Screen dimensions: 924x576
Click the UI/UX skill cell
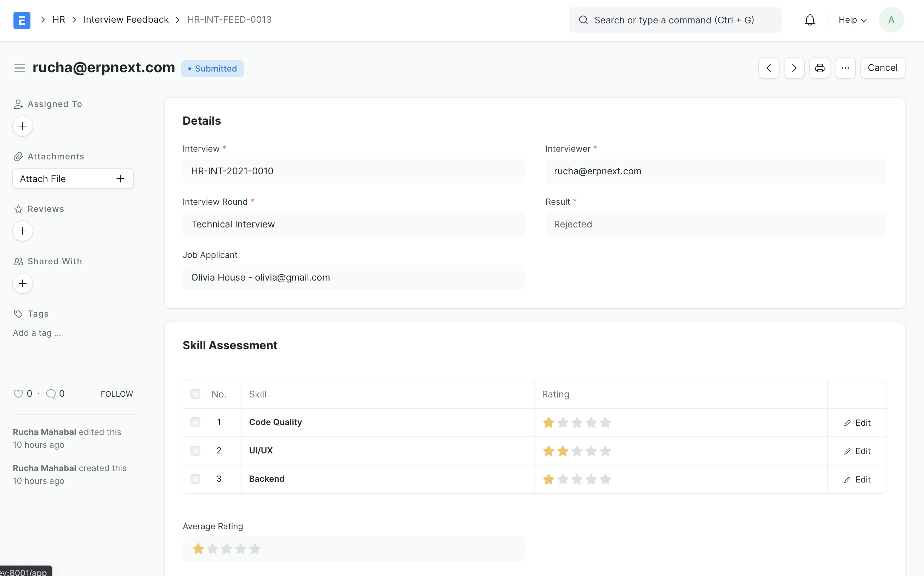click(x=388, y=451)
